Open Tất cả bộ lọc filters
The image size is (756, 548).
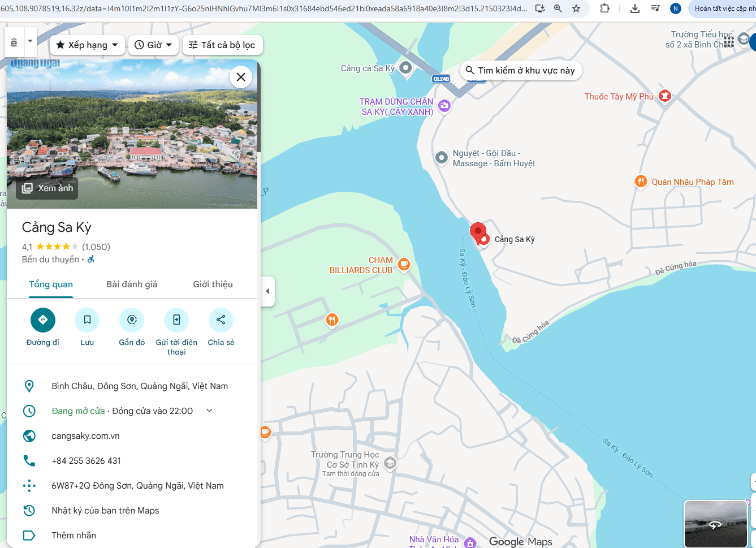[x=222, y=45]
